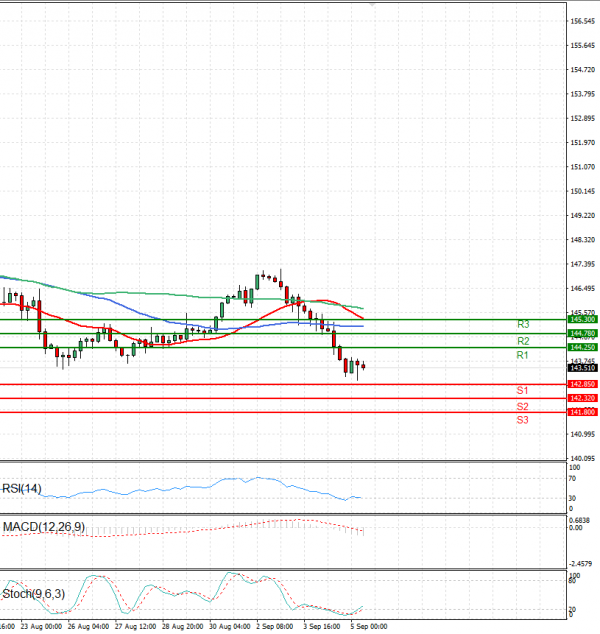Viewport: 600px width, 634px height.
Task: Click the MACD 0.6838 scale value
Action: 579,520
